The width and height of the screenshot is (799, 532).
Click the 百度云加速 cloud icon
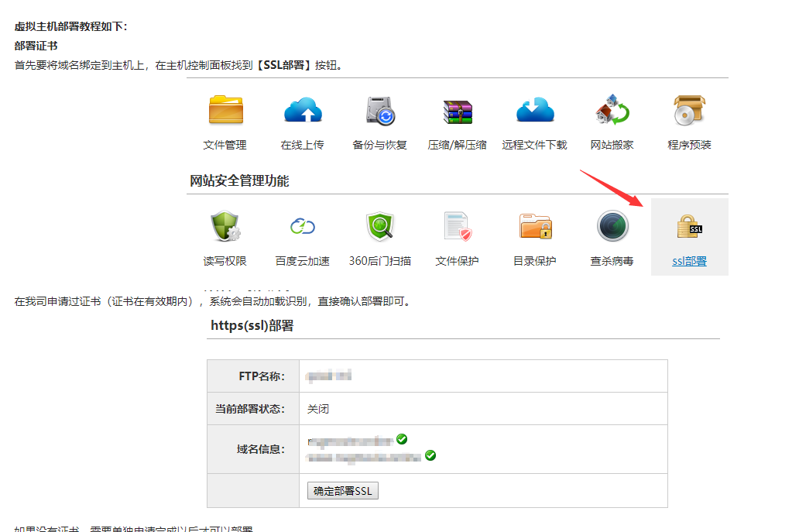(x=303, y=227)
